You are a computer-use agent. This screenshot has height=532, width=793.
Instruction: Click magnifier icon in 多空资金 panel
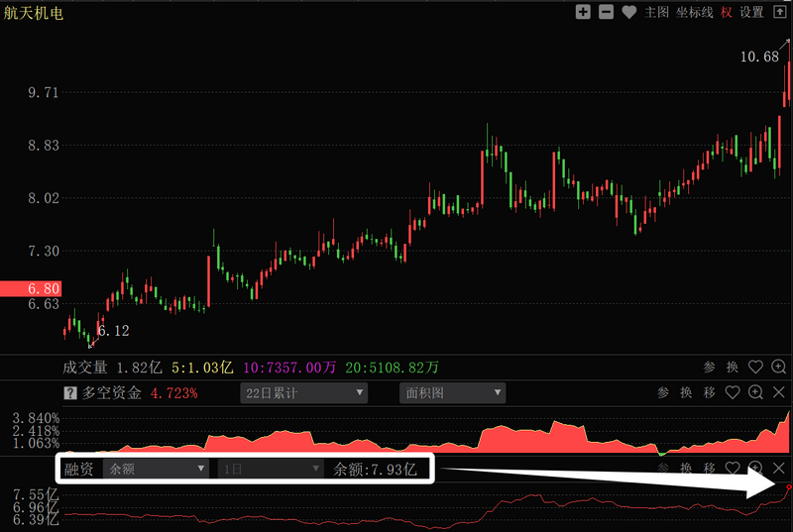756,393
